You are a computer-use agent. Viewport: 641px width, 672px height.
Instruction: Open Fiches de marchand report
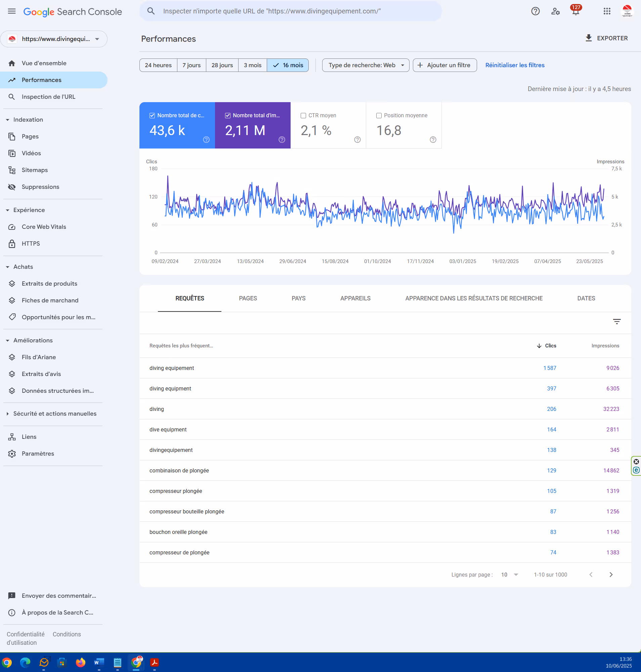(54, 300)
